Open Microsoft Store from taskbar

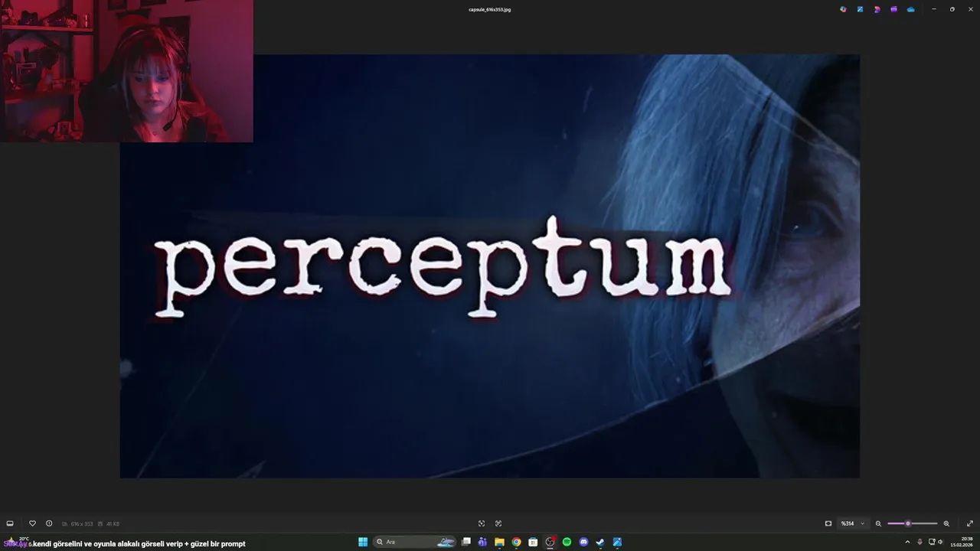coord(533,542)
